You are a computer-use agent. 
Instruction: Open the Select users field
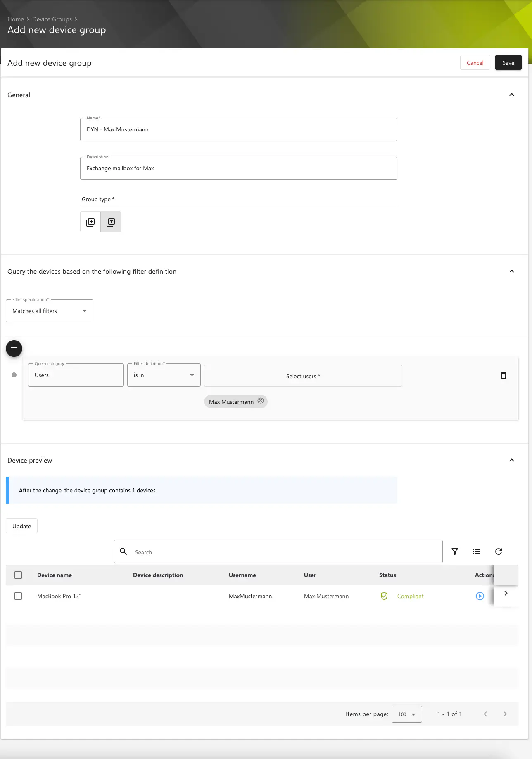(303, 376)
